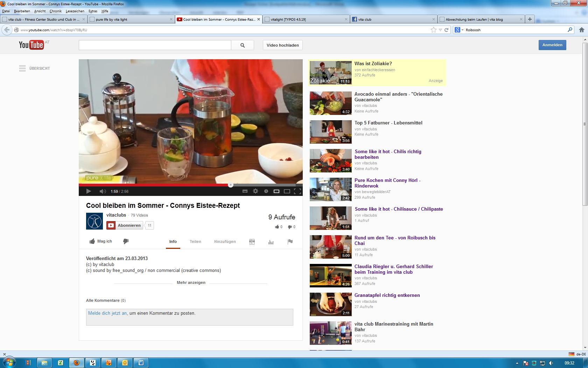This screenshot has width=588, height=368.
Task: Click the YouTube search magnifier button
Action: point(243,45)
